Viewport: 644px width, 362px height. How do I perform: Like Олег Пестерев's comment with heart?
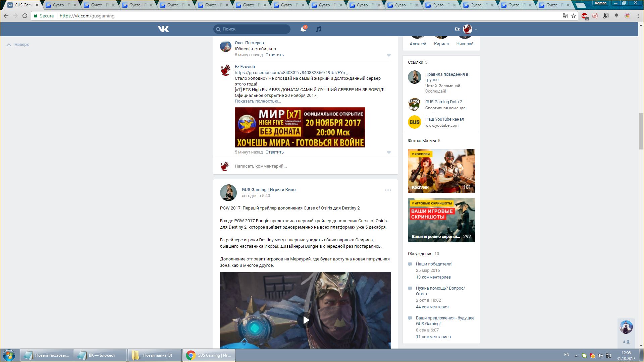(389, 55)
